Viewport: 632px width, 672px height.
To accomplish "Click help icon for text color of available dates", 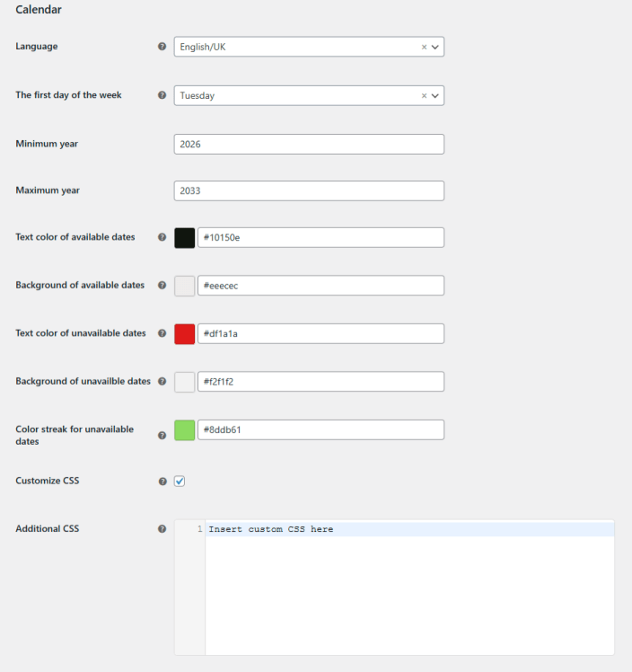I will (x=162, y=237).
